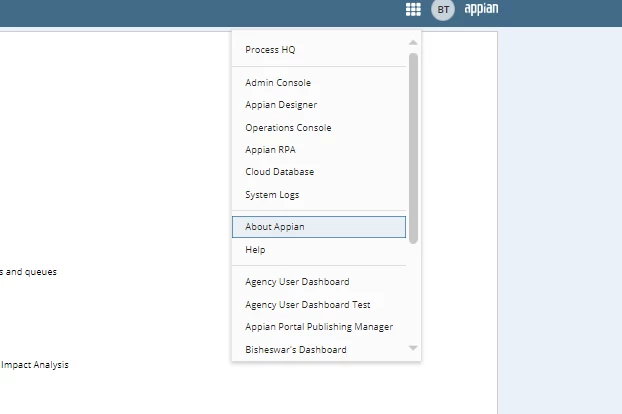This screenshot has height=414, width=622.
Task: Open Operations Console
Action: coord(319,128)
